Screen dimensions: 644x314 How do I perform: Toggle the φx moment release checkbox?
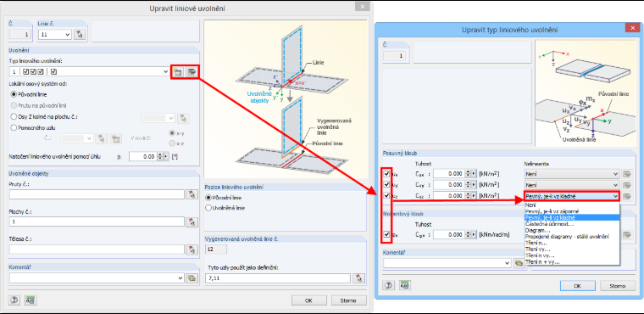point(387,234)
